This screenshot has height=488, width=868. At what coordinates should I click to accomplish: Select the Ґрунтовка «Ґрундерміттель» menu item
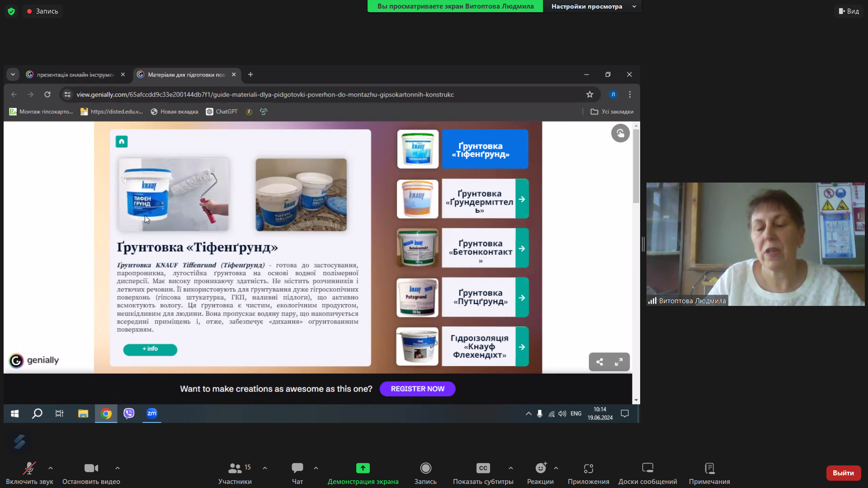pos(485,199)
